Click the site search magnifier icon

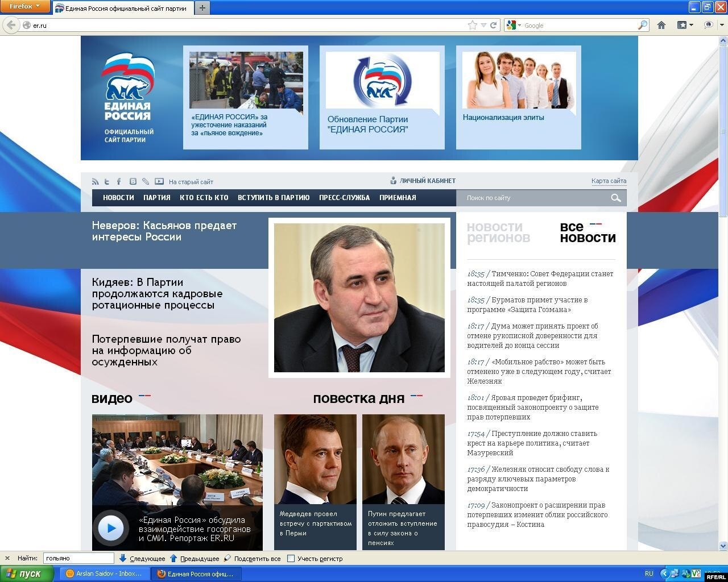click(x=615, y=198)
